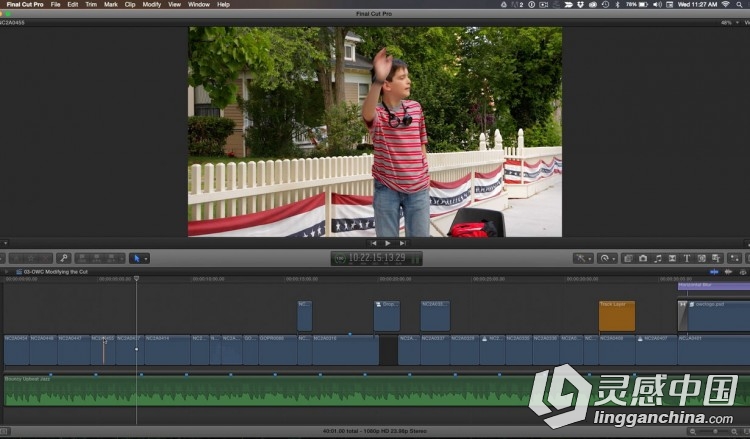The image size is (750, 439).
Task: Open the Edit menu
Action: tap(73, 4)
